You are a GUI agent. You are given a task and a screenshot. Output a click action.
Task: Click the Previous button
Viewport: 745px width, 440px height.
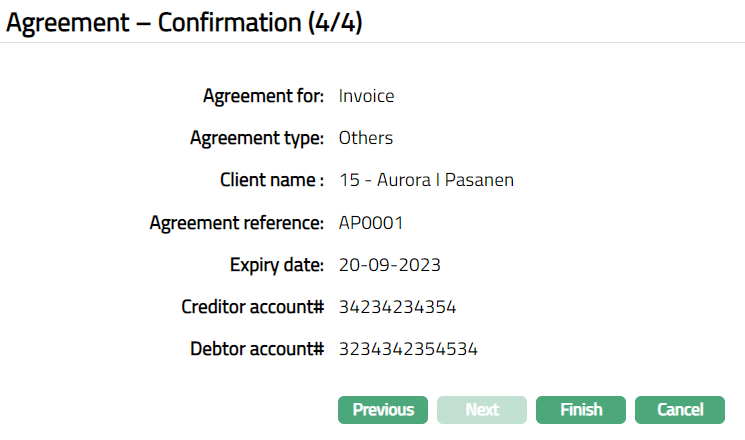click(383, 410)
